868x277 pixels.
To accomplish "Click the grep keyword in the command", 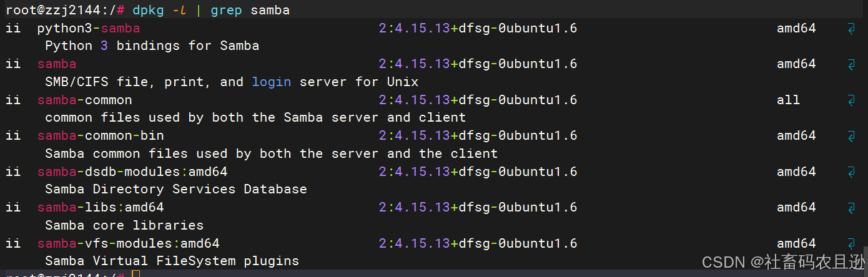I will [x=225, y=11].
